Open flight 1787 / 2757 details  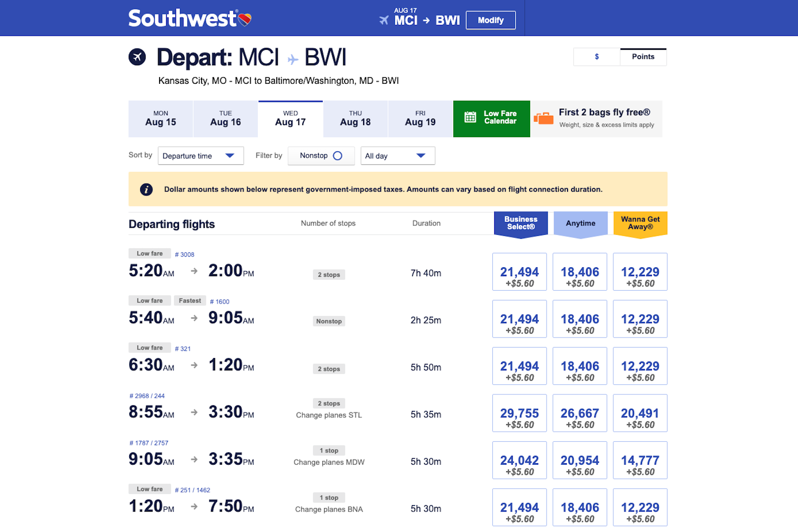(149, 443)
